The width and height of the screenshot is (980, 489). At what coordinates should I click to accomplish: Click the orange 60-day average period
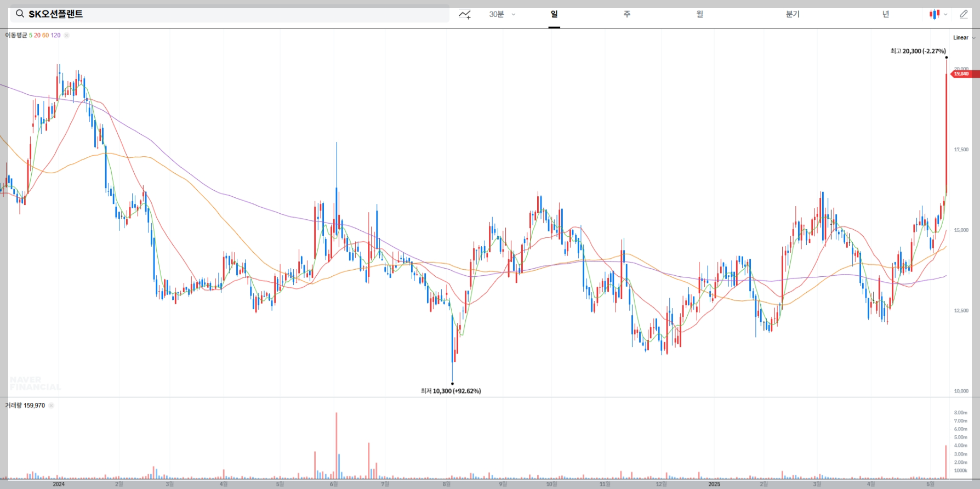(x=45, y=35)
